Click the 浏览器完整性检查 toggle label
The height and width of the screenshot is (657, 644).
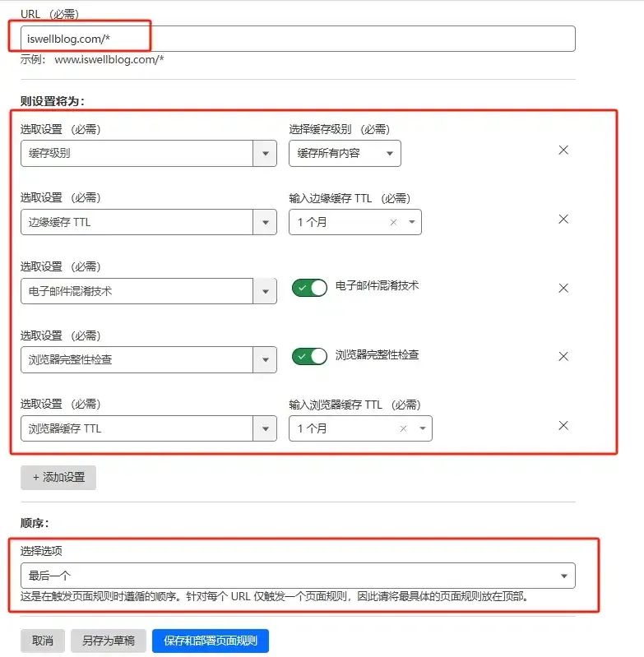[377, 355]
